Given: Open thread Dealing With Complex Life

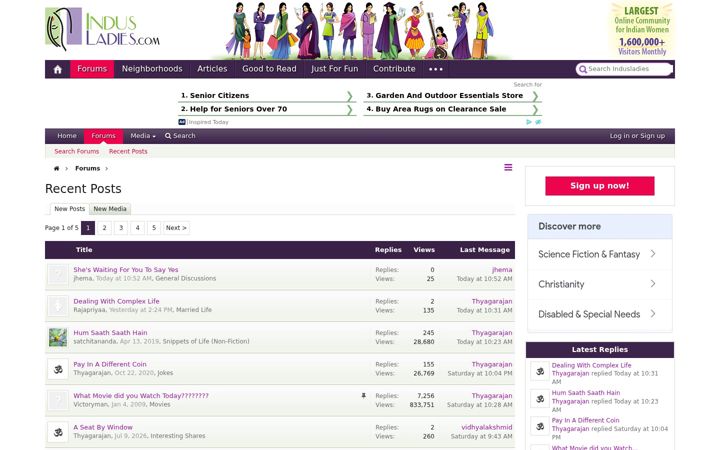Looking at the screenshot, I should [116, 301].
